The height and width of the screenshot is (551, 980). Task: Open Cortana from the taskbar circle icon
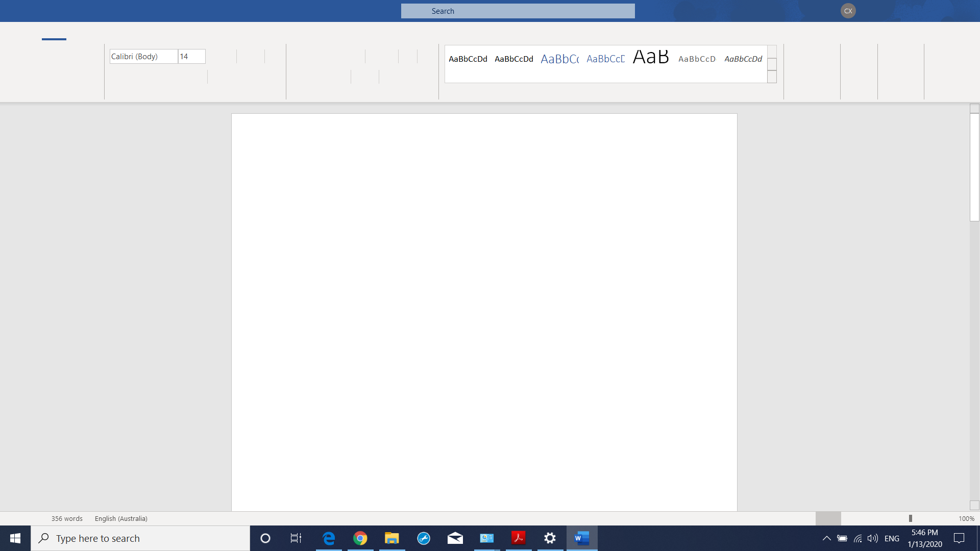265,538
